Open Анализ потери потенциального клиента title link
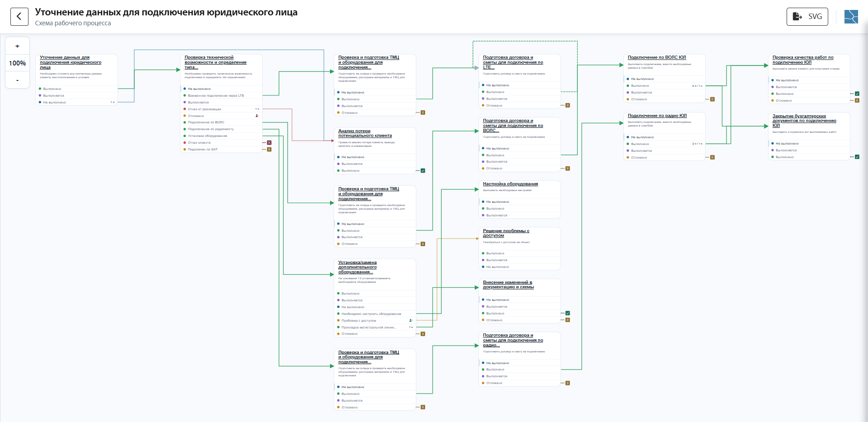The width and height of the screenshot is (868, 422). (365, 133)
